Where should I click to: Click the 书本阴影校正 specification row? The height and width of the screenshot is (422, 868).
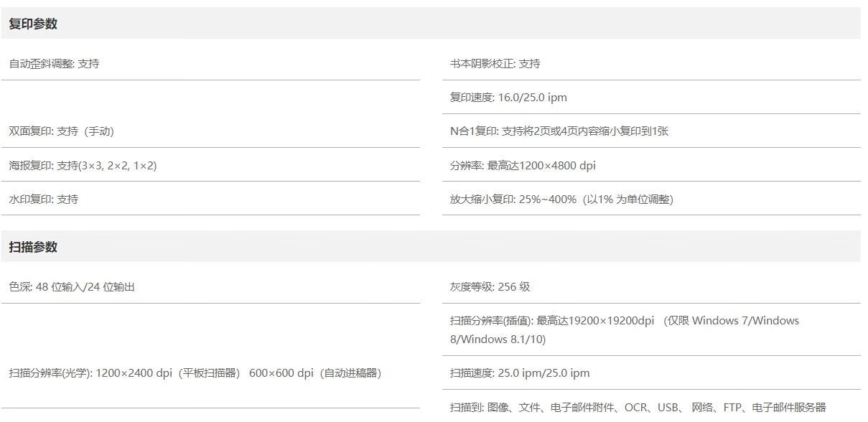[x=495, y=63]
